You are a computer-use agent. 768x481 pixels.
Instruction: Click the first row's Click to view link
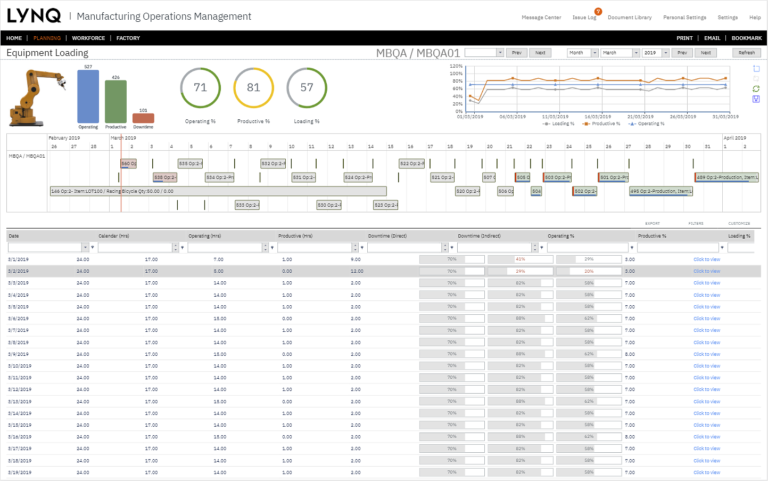tap(707, 259)
